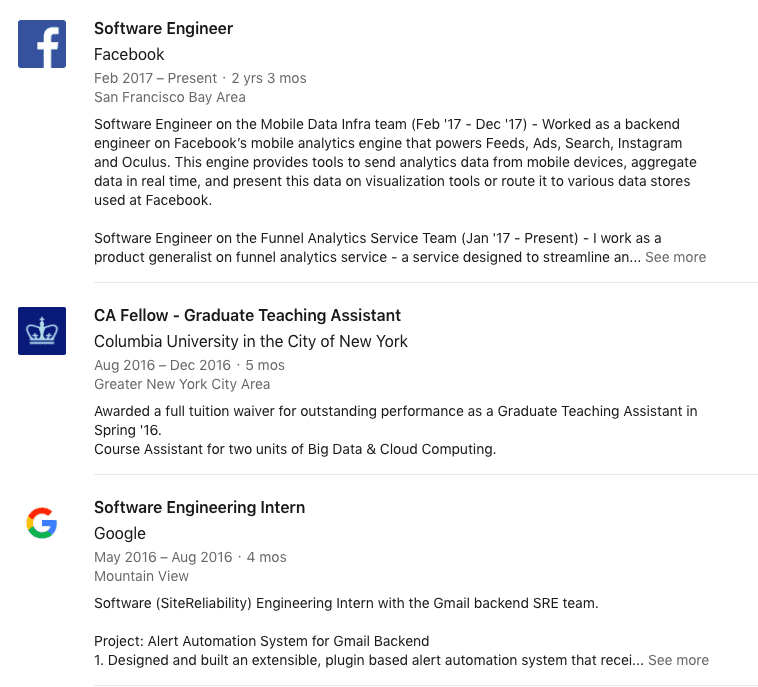The image size is (758, 687).
Task: Open CA Fellow - Graduate Teaching Assistant title
Action: (247, 316)
